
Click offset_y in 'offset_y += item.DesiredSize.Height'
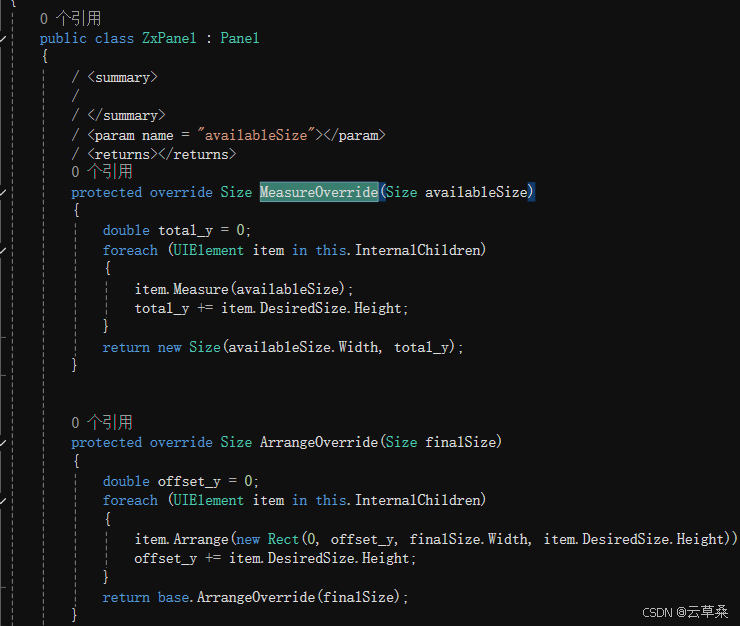(x=165, y=559)
